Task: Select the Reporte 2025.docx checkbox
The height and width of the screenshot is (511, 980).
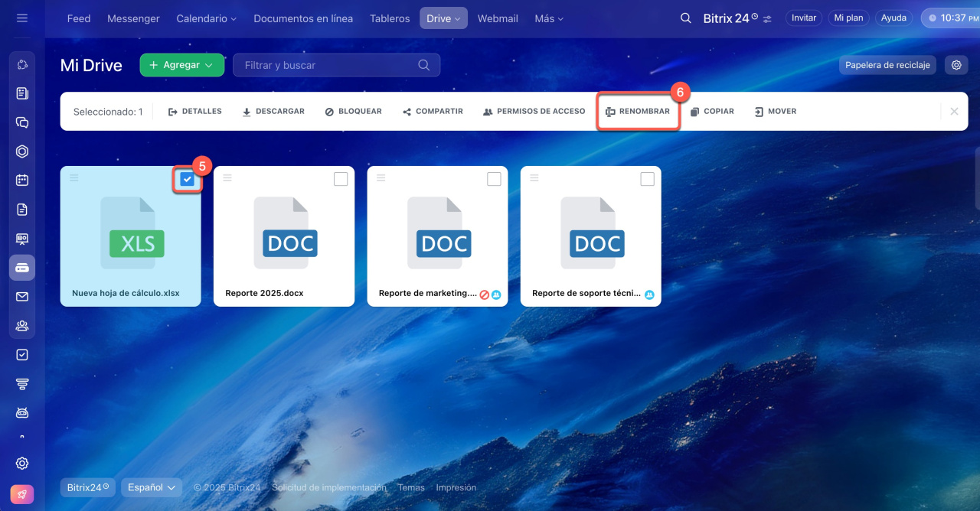Action: 341,179
